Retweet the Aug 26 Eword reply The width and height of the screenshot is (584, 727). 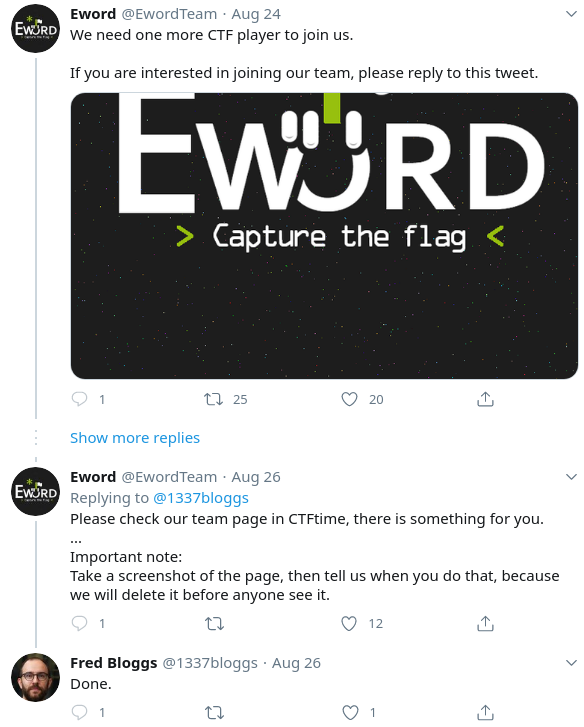coord(214,624)
